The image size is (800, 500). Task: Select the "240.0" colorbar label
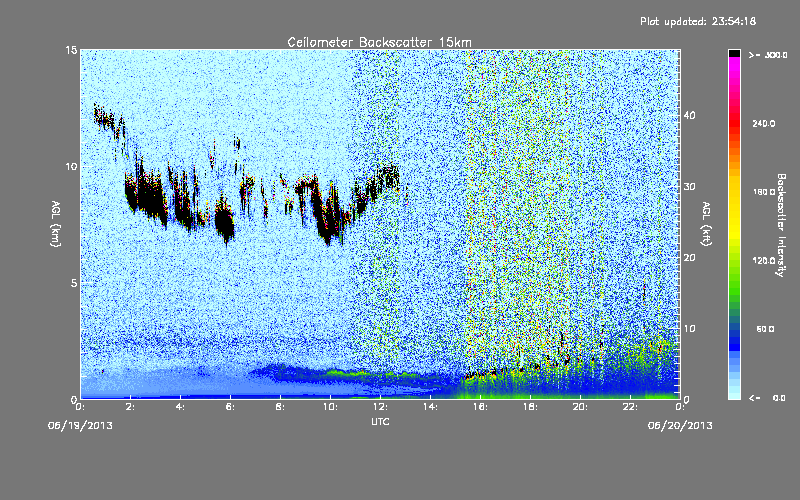pos(764,123)
